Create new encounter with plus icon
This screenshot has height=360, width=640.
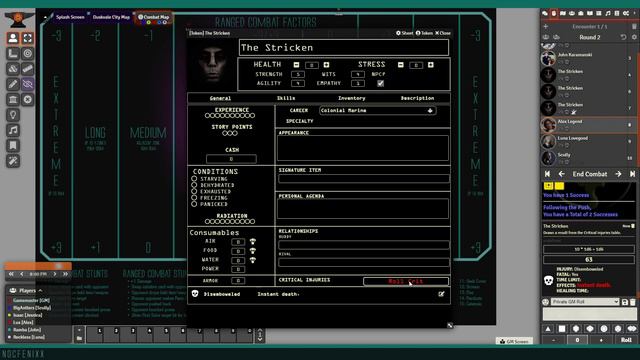[546, 27]
